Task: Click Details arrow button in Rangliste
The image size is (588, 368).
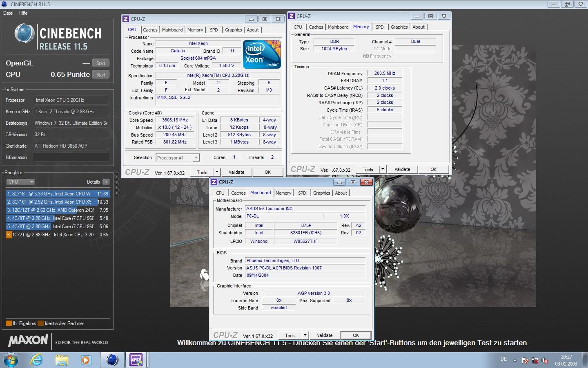Action: [106, 182]
